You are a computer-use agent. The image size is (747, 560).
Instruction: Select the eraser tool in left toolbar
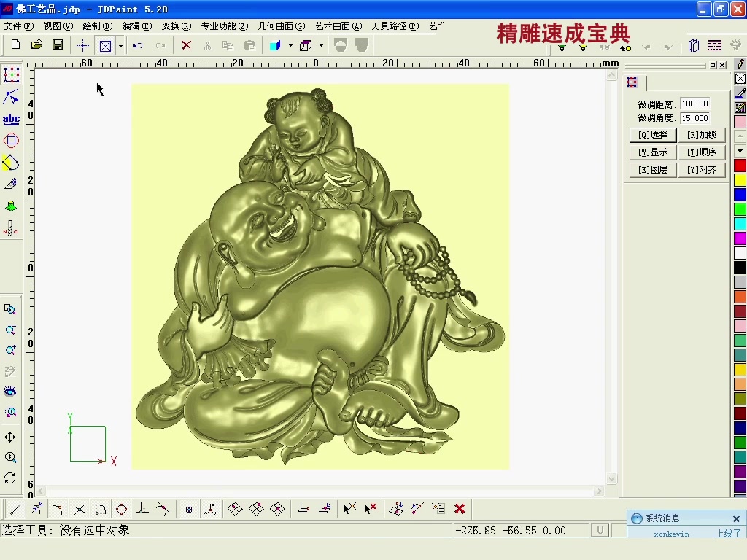coord(10,184)
